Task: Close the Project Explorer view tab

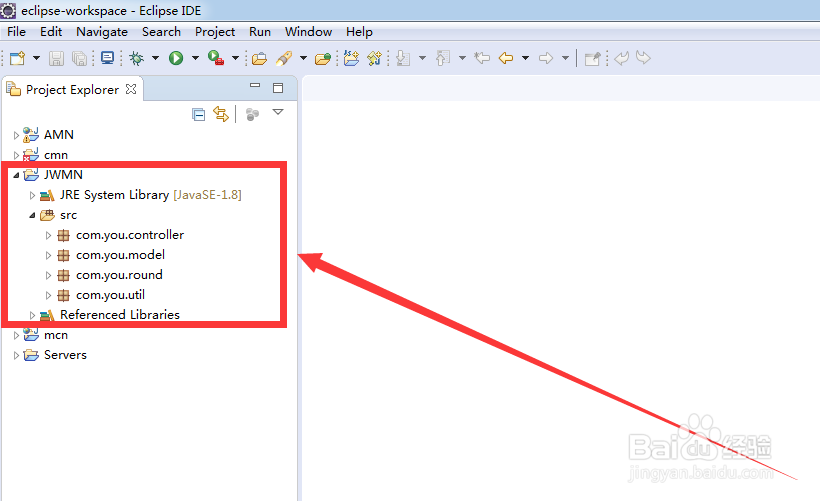Action: 131,89
